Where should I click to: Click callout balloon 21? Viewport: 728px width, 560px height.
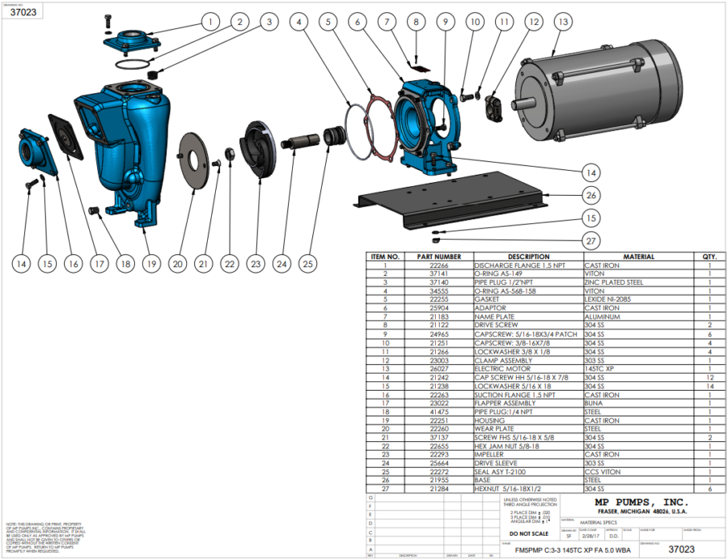[203, 264]
